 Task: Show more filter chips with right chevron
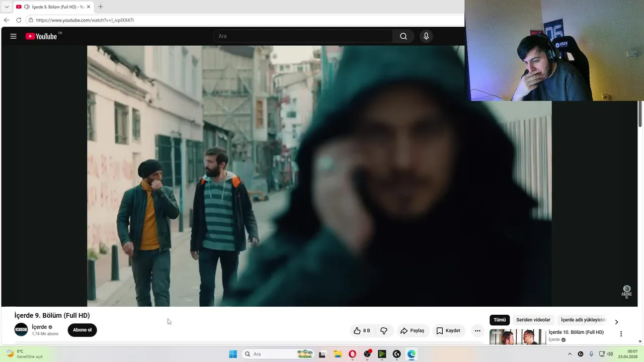(x=616, y=322)
